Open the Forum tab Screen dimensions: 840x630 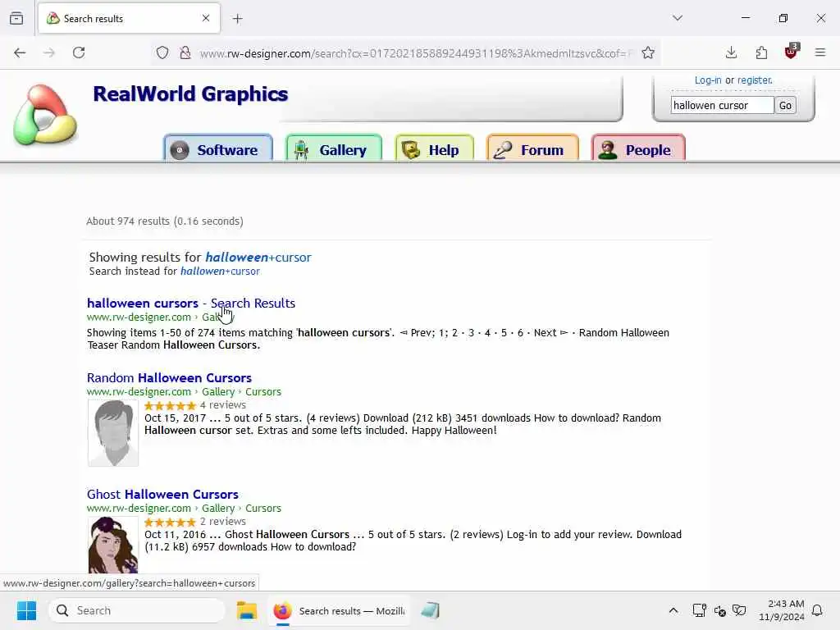(532, 149)
